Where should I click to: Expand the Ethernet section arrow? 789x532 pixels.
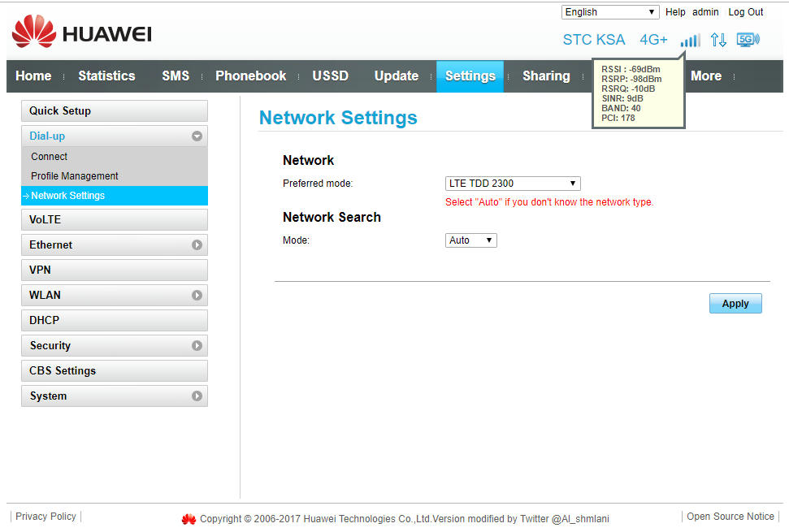click(x=197, y=244)
